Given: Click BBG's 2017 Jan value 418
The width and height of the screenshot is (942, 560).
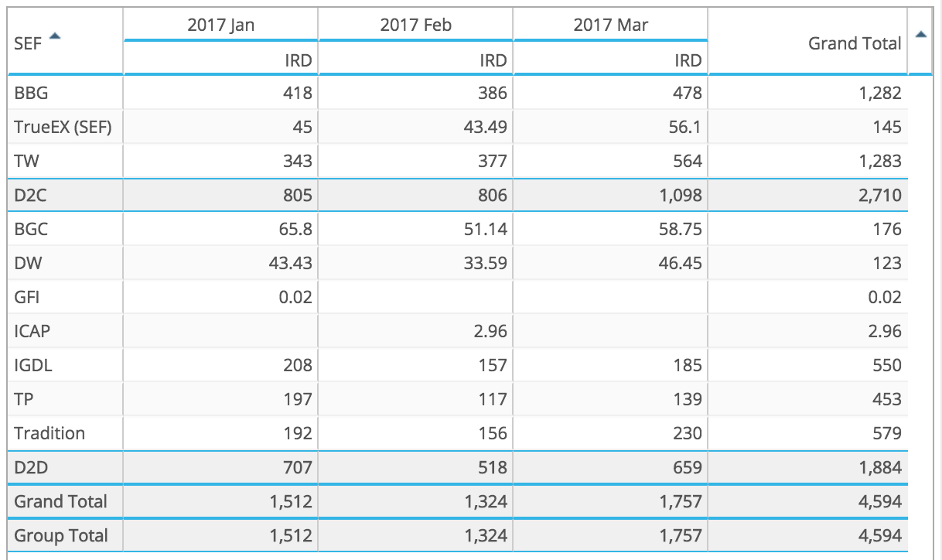Looking at the screenshot, I should click(298, 93).
